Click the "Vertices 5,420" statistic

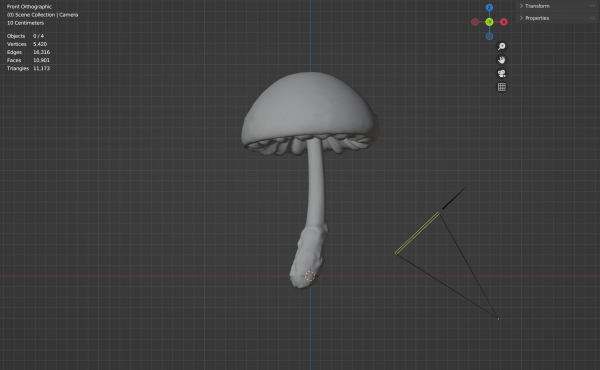pyautogui.click(x=27, y=44)
